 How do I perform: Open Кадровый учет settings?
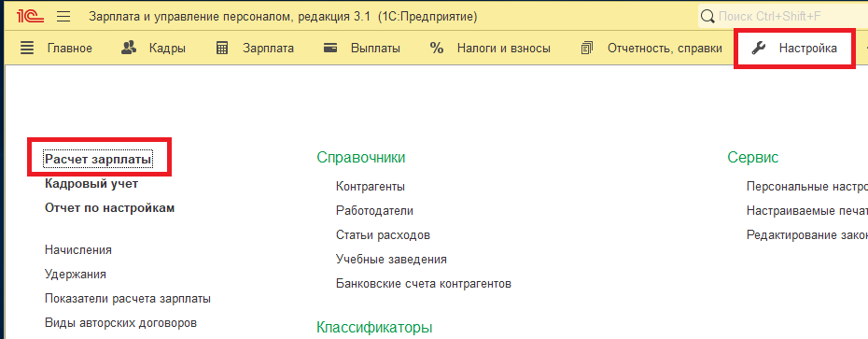click(x=91, y=183)
